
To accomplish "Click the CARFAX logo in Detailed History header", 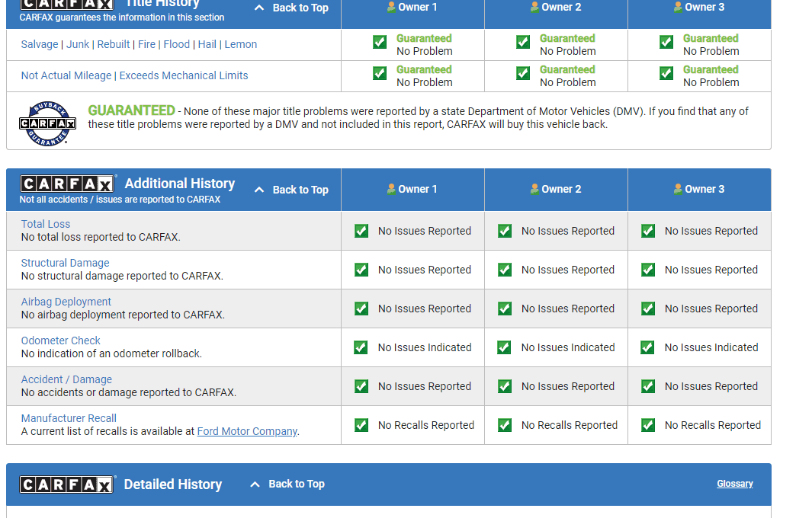I will pyautogui.click(x=67, y=484).
